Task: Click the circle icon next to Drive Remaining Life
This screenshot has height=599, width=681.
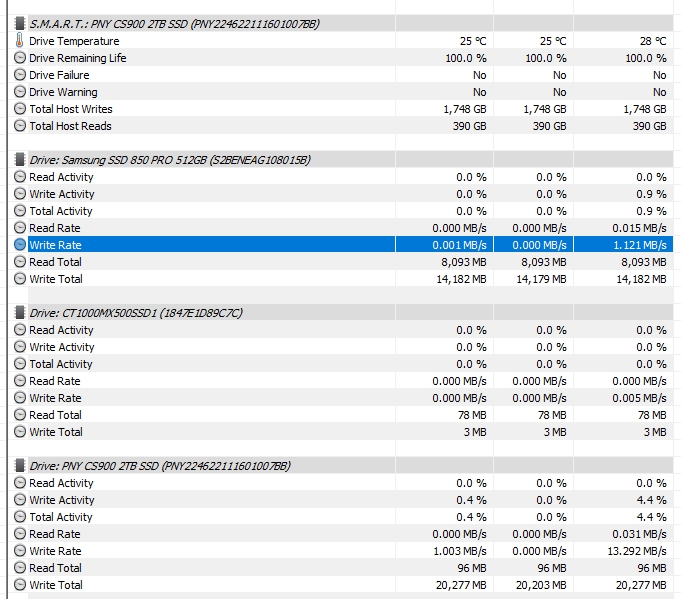Action: [x=19, y=58]
